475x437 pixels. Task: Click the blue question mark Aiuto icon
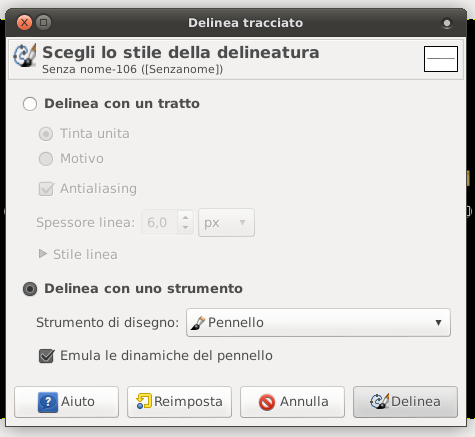(x=48, y=402)
